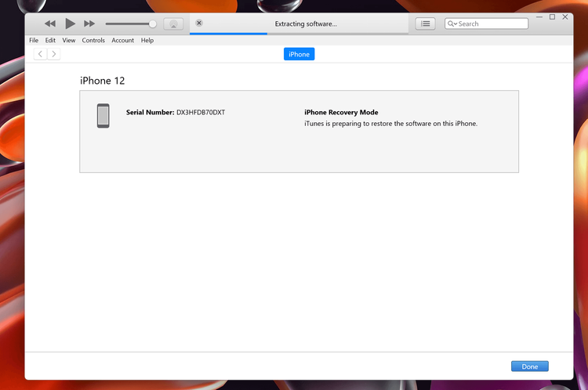Open the Edit menu
This screenshot has height=390, width=588.
(50, 40)
